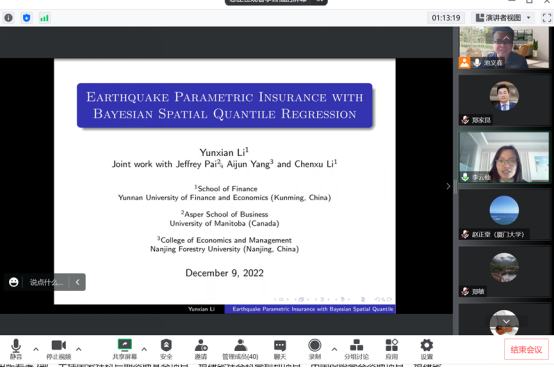This screenshot has width=554, height=368.
Task: Open the 安全 security shield icon
Action: (x=166, y=349)
